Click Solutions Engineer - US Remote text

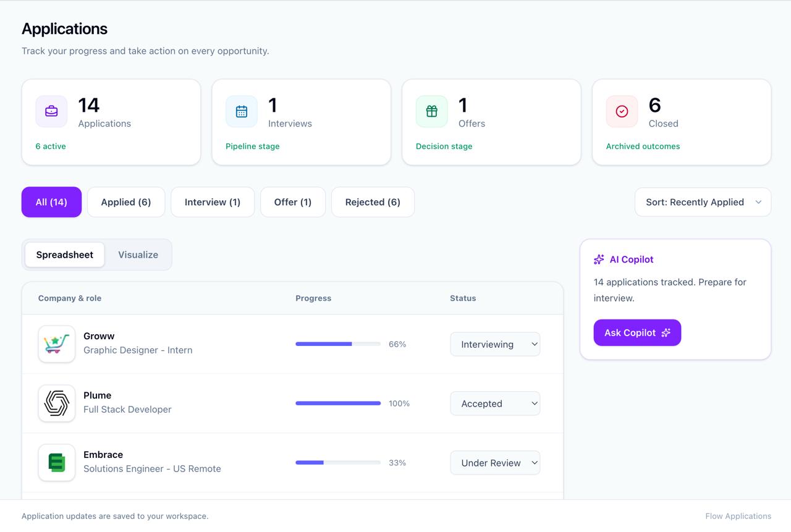[152, 469]
